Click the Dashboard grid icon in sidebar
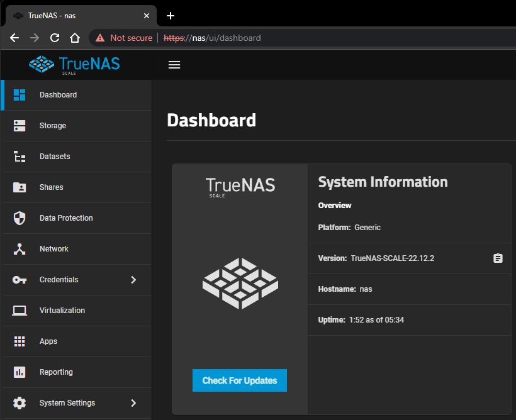This screenshot has width=516, height=420. (20, 95)
